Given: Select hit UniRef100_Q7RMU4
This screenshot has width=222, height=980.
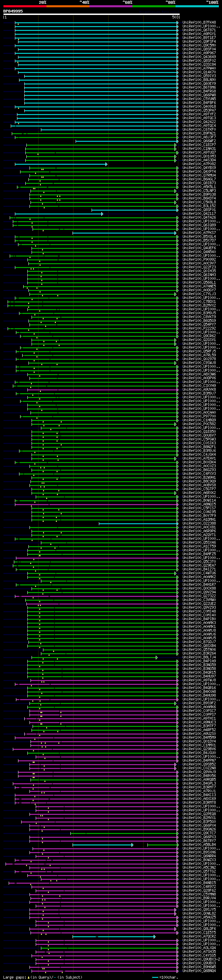Looking at the screenshot, I should coord(199,175).
